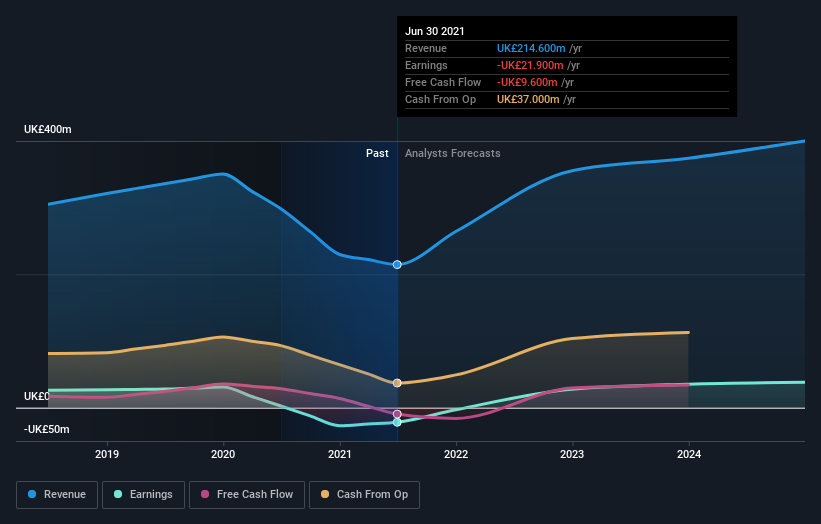Image resolution: width=821 pixels, height=524 pixels.
Task: Click the -UK£21.900m earnings value
Action: pos(530,65)
